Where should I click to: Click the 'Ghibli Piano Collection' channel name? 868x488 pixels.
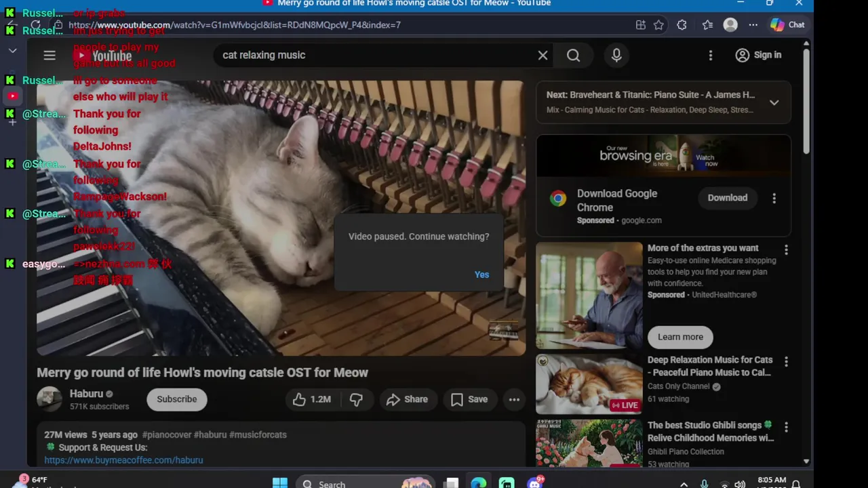pos(686,451)
